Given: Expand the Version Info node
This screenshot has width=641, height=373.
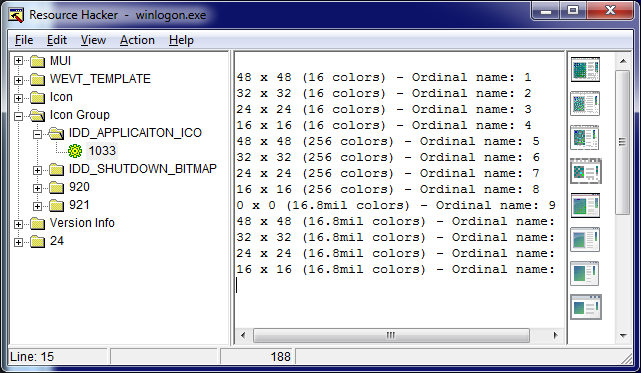Looking at the screenshot, I should 18,224.
